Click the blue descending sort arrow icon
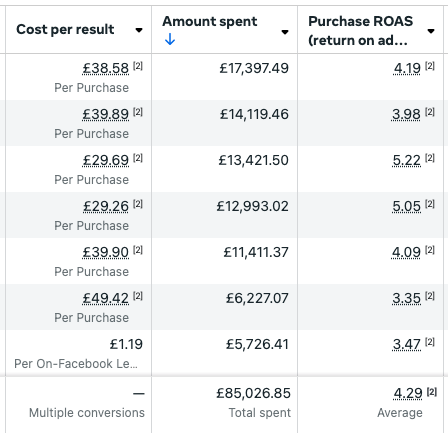The height and width of the screenshot is (433, 448). click(x=170, y=40)
